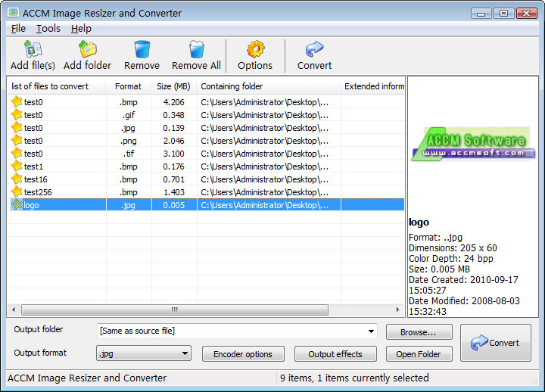
Task: Click the horizontal scrollbar thumb of file list
Action: click(x=175, y=310)
